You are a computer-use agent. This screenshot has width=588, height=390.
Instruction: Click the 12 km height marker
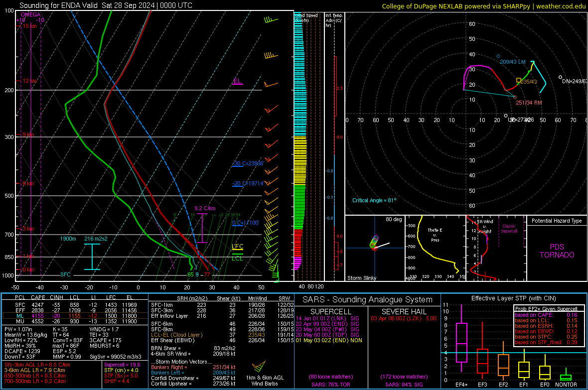click(29, 81)
